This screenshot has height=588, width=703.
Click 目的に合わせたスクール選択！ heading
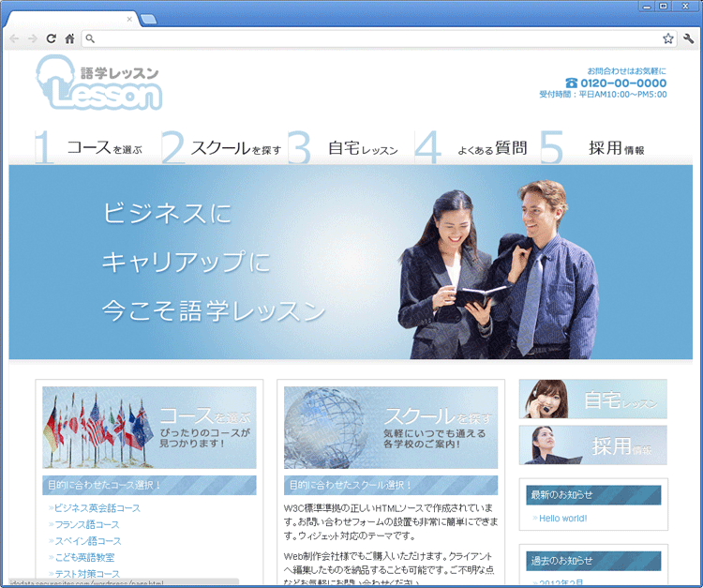(x=391, y=485)
